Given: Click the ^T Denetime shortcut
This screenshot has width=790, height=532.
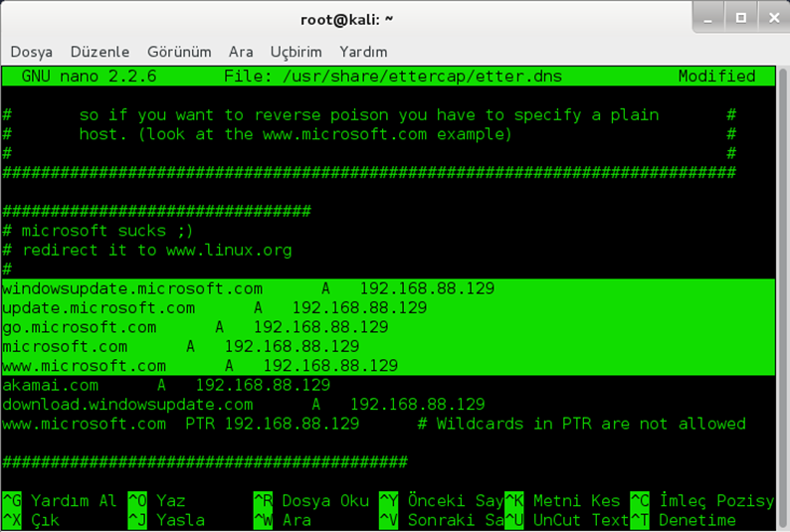Looking at the screenshot, I should 683,520.
